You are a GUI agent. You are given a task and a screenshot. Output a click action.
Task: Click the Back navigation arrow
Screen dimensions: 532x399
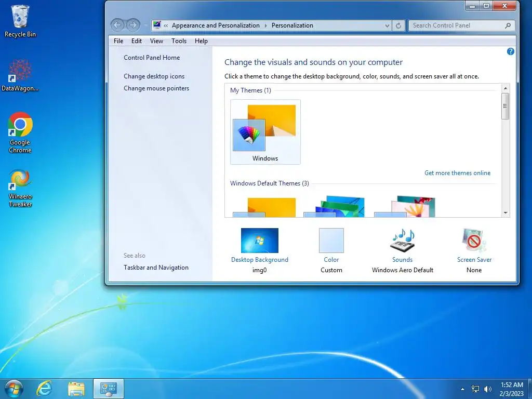point(117,25)
